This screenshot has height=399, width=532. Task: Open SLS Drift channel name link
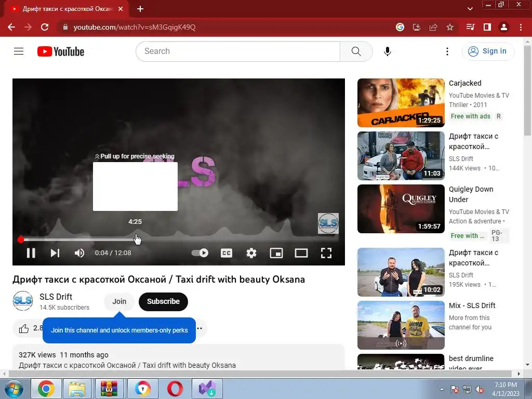click(x=56, y=297)
